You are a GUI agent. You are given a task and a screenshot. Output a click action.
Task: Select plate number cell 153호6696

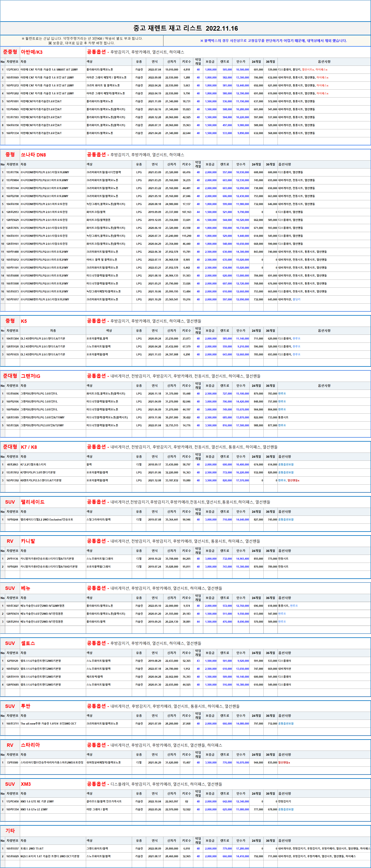13,394
